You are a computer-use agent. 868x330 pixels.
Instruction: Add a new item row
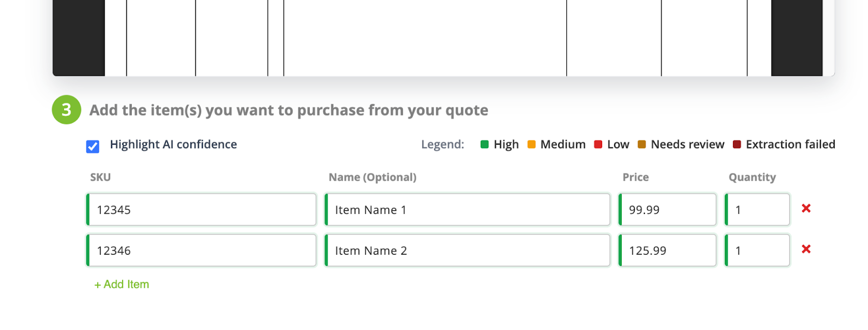coord(122,284)
